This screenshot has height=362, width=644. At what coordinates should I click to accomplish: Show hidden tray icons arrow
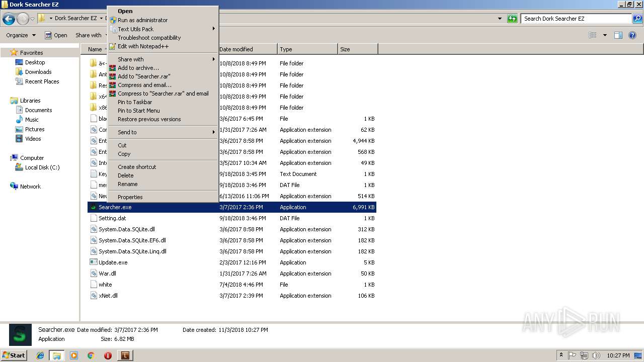tap(561, 355)
